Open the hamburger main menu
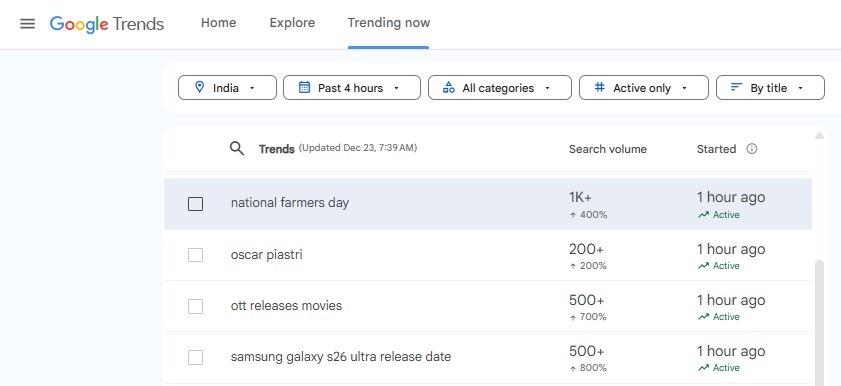 pyautogui.click(x=27, y=24)
